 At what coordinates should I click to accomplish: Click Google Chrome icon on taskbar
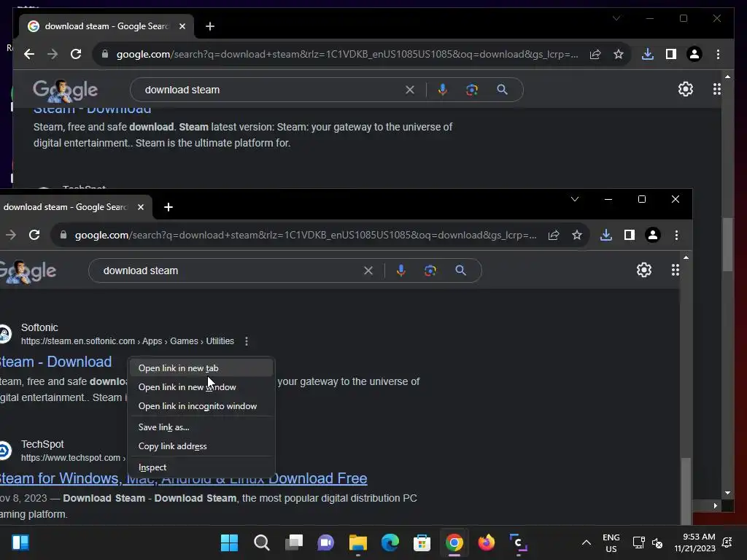pos(454,542)
